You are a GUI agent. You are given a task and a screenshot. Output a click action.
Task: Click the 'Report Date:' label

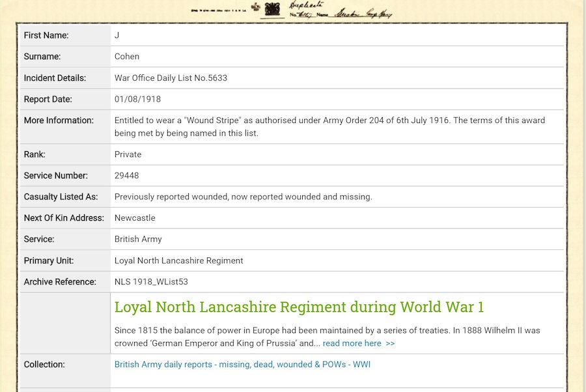point(48,99)
